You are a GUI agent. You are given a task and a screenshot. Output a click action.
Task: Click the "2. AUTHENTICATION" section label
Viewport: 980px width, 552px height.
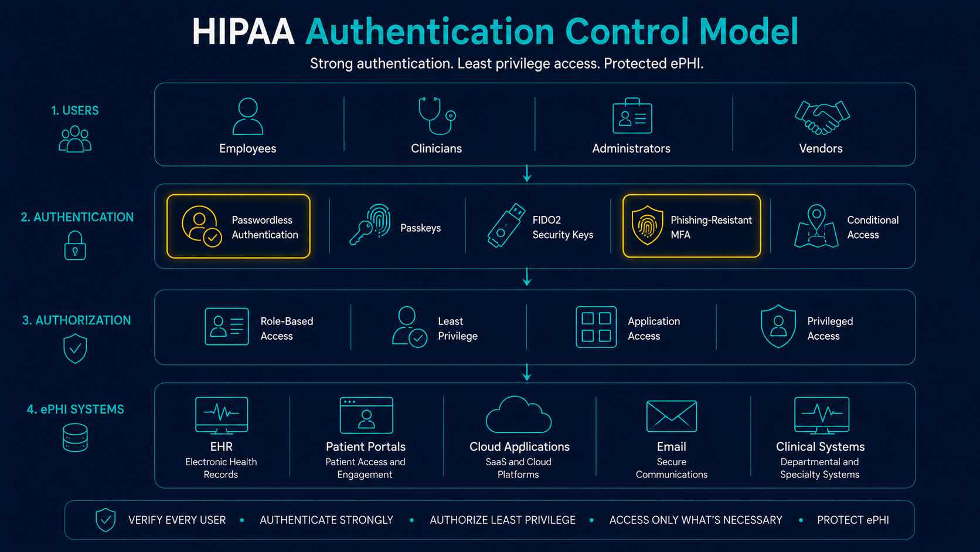point(77,217)
